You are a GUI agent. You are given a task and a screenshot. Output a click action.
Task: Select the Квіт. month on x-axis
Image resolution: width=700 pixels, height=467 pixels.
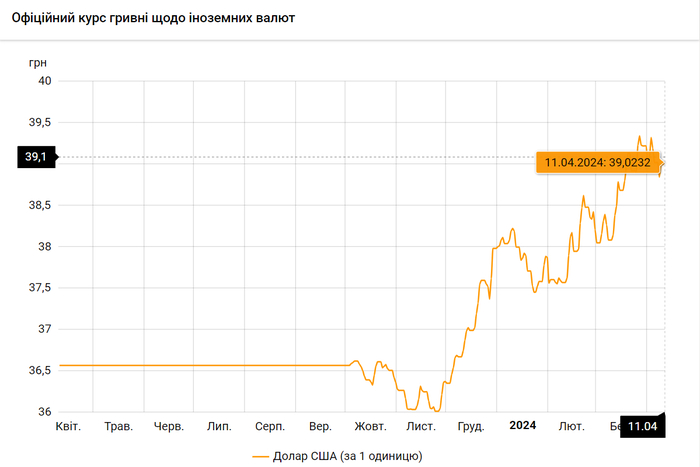pyautogui.click(x=68, y=426)
